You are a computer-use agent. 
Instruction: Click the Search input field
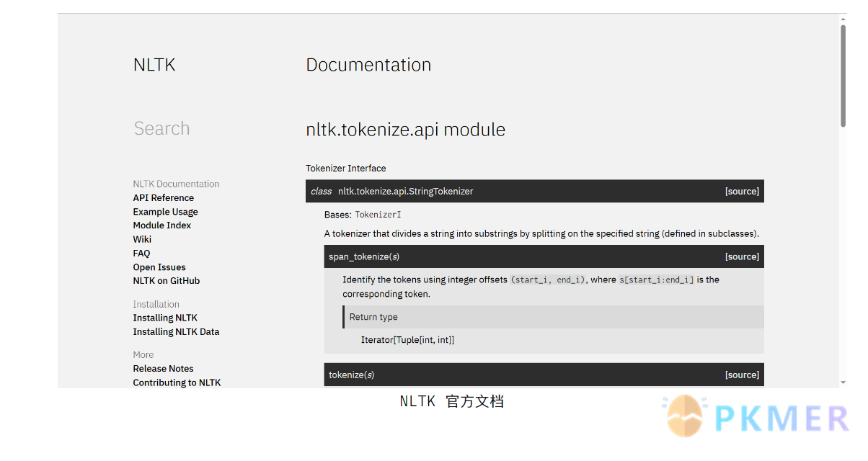(x=162, y=128)
